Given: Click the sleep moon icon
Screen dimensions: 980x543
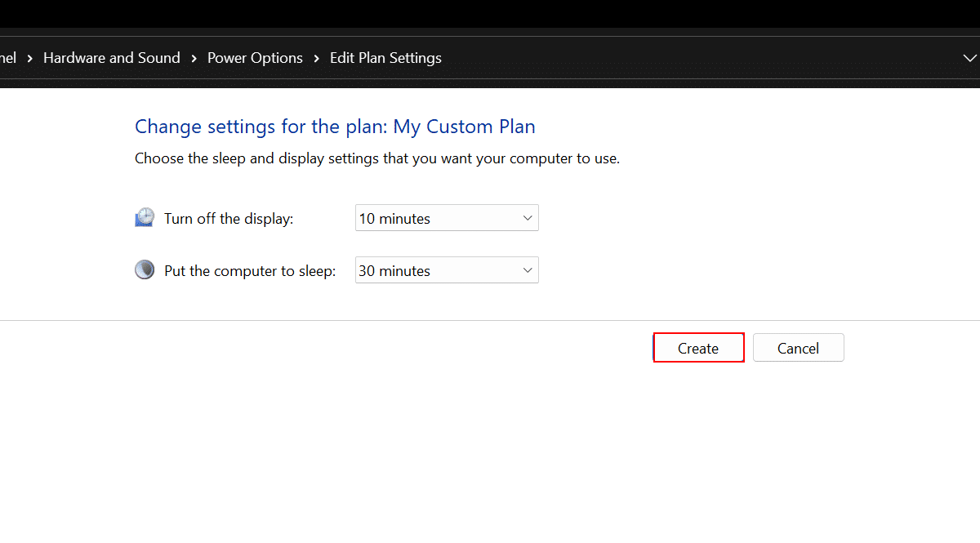Looking at the screenshot, I should click(145, 270).
